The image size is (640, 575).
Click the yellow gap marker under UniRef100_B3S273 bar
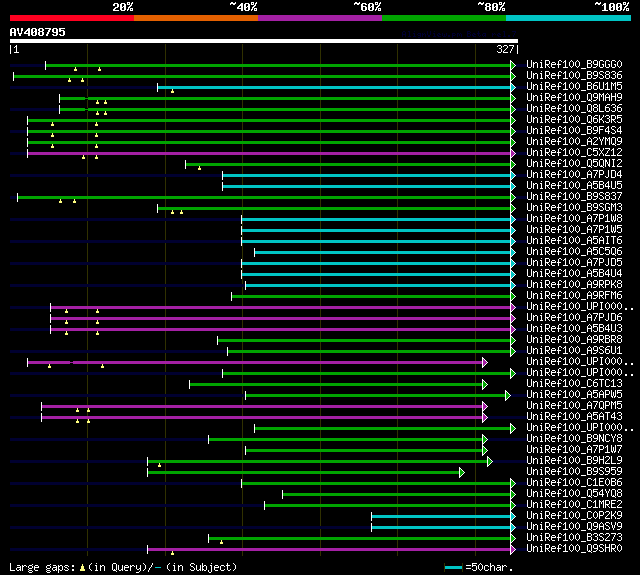click(x=221, y=542)
